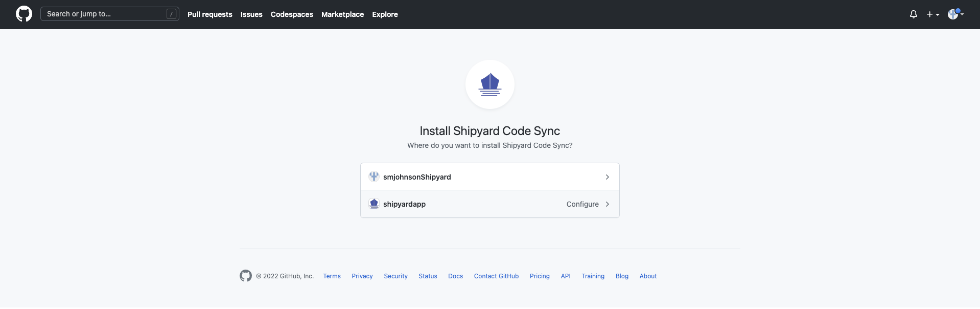Screen dimensions: 980x309
Task: Open the Pricing footer link
Action: tap(540, 276)
